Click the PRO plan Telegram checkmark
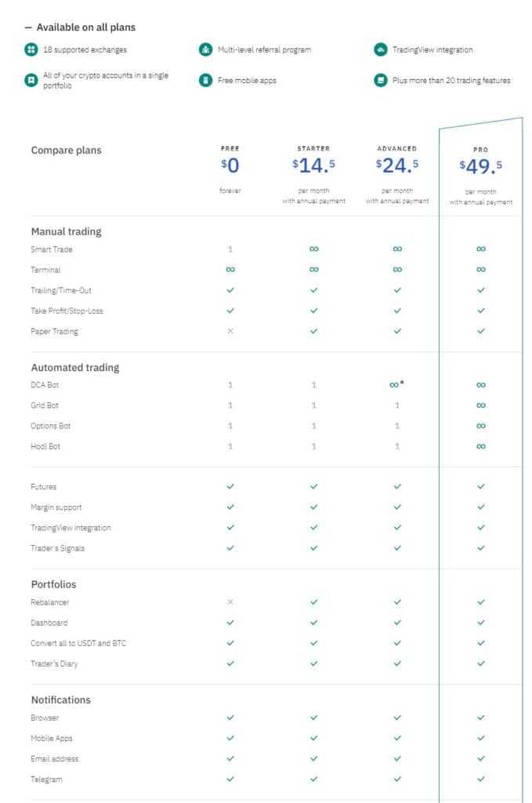The width and height of the screenshot is (532, 803). click(480, 779)
